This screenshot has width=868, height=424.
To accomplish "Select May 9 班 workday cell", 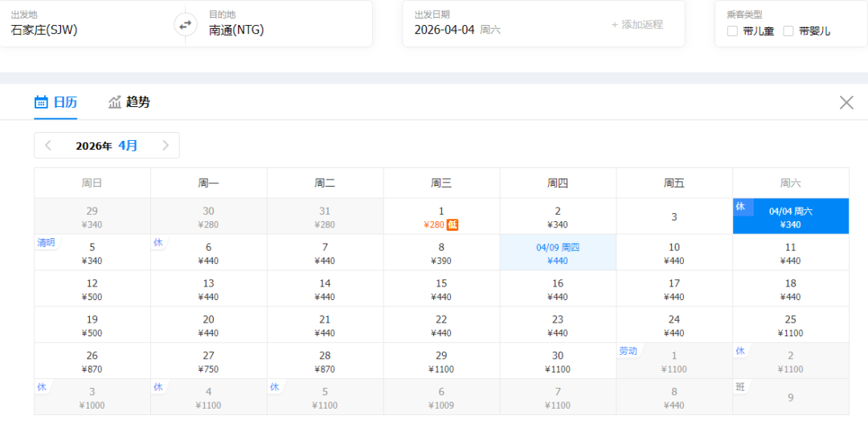I will 791,397.
